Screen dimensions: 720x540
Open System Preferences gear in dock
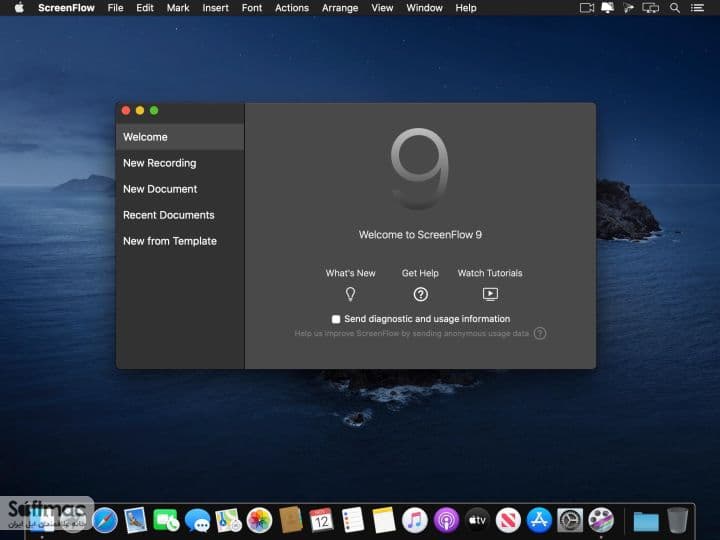point(570,521)
